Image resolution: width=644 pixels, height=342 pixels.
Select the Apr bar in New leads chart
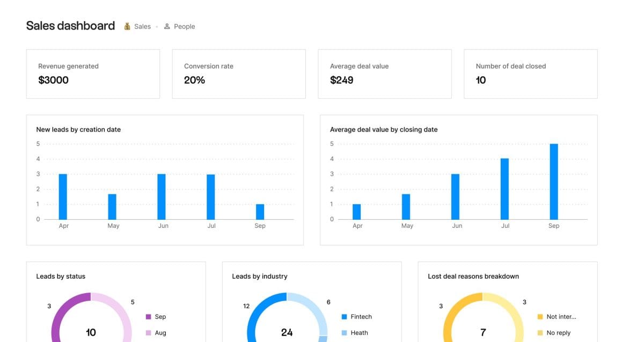tap(63, 197)
